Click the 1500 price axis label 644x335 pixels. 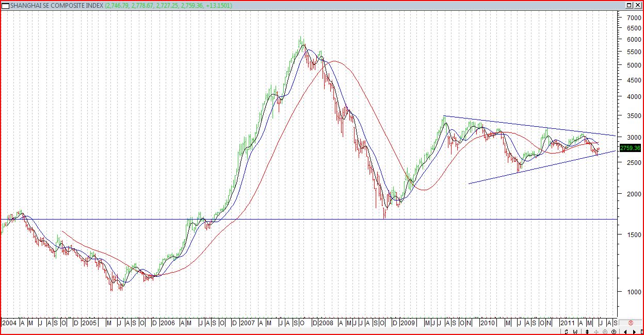634,234
